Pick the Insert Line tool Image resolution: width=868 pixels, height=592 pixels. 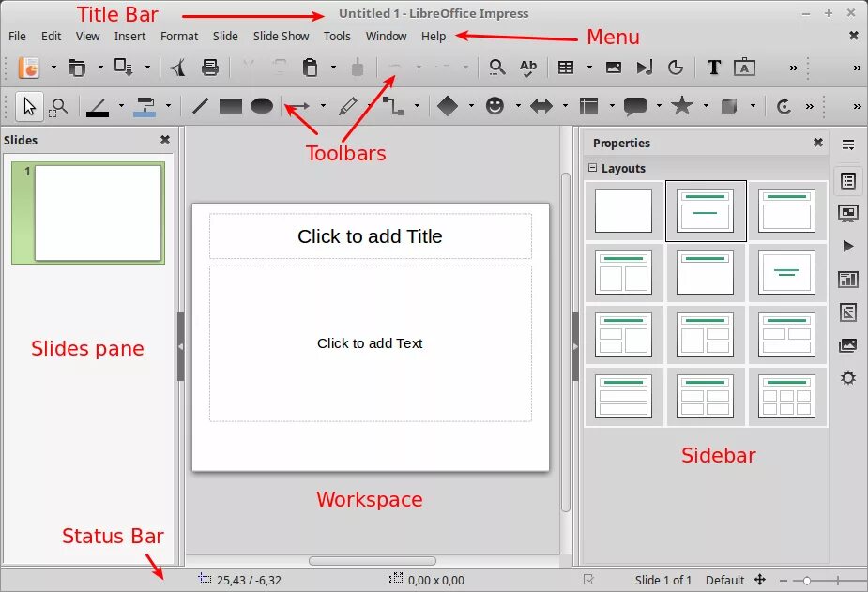[x=200, y=106]
